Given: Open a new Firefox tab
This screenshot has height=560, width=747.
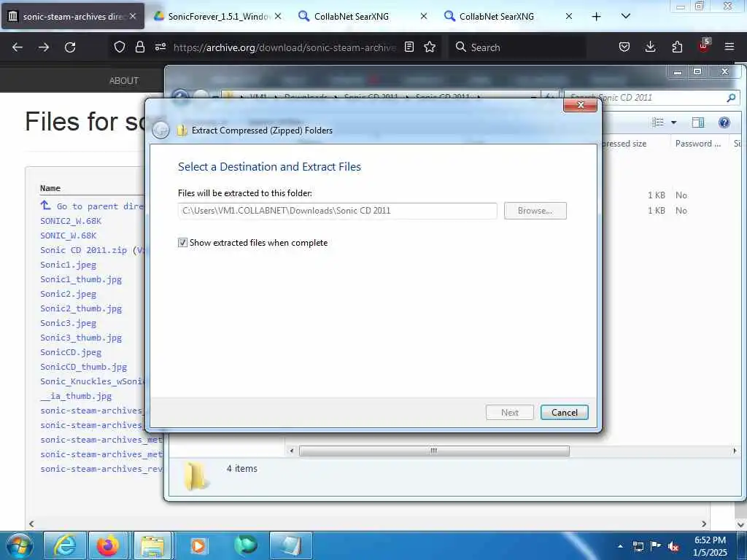Looking at the screenshot, I should tap(596, 16).
